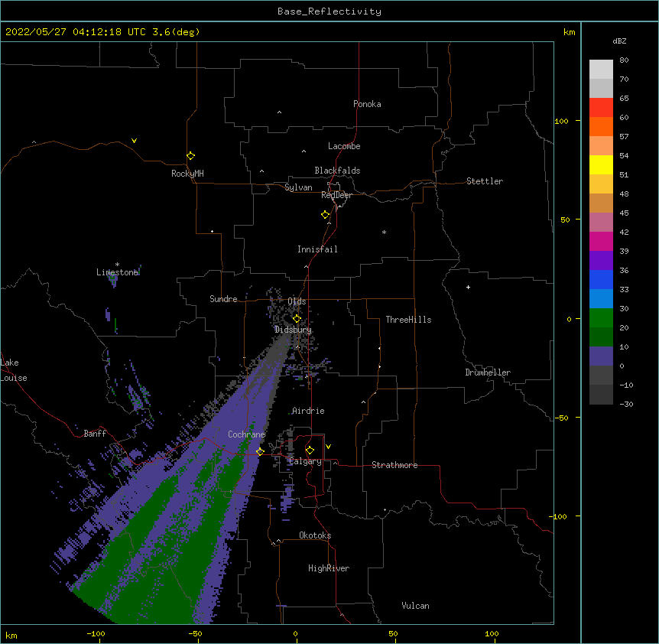This screenshot has width=659, height=644.
Task: Click the Lake Louise label
Action: click(14, 370)
